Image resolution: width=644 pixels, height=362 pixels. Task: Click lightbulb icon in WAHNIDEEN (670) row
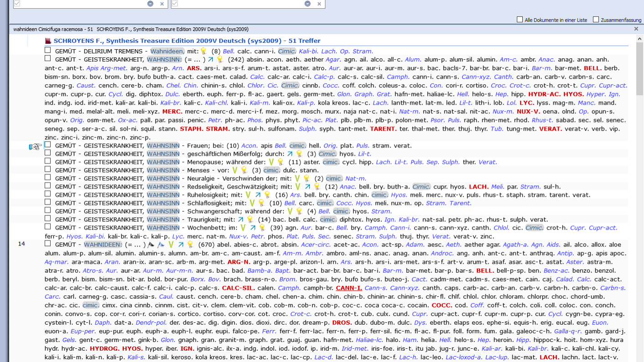click(190, 245)
